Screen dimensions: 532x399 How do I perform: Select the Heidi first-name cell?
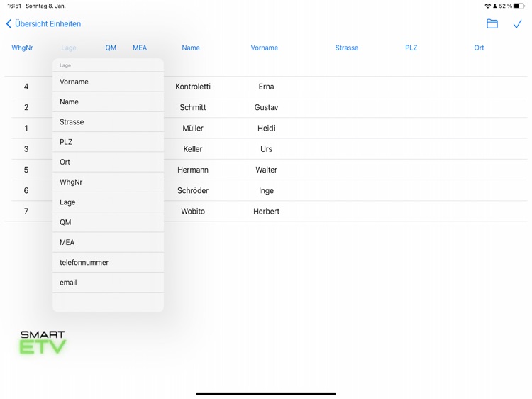[266, 128]
